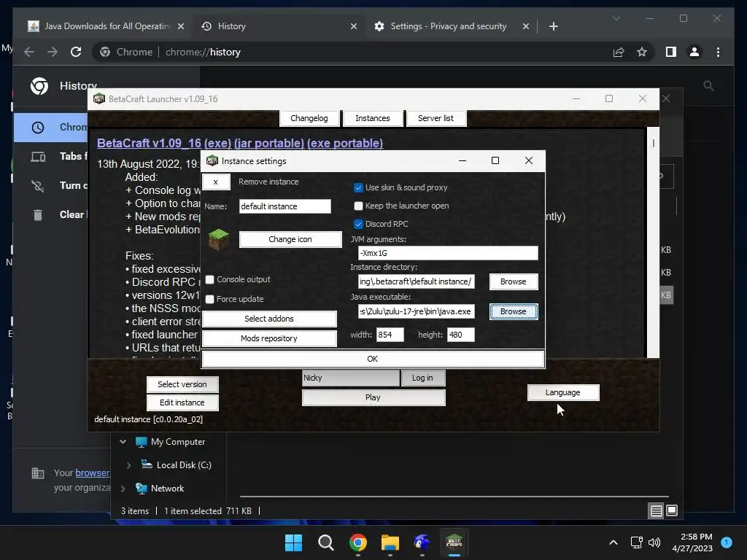Switch to large icons view in Explorer
Image resolution: width=747 pixels, height=560 pixels.
[672, 511]
